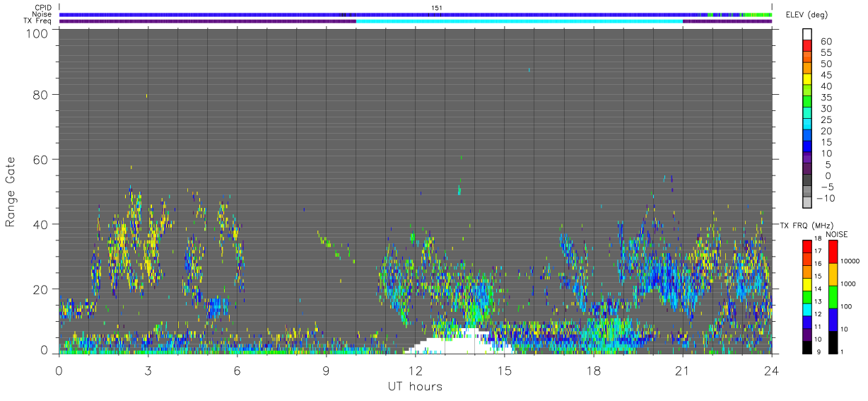The height and width of the screenshot is (401, 868).
Task: Click the white echo region near 13 UT
Action: (458, 342)
